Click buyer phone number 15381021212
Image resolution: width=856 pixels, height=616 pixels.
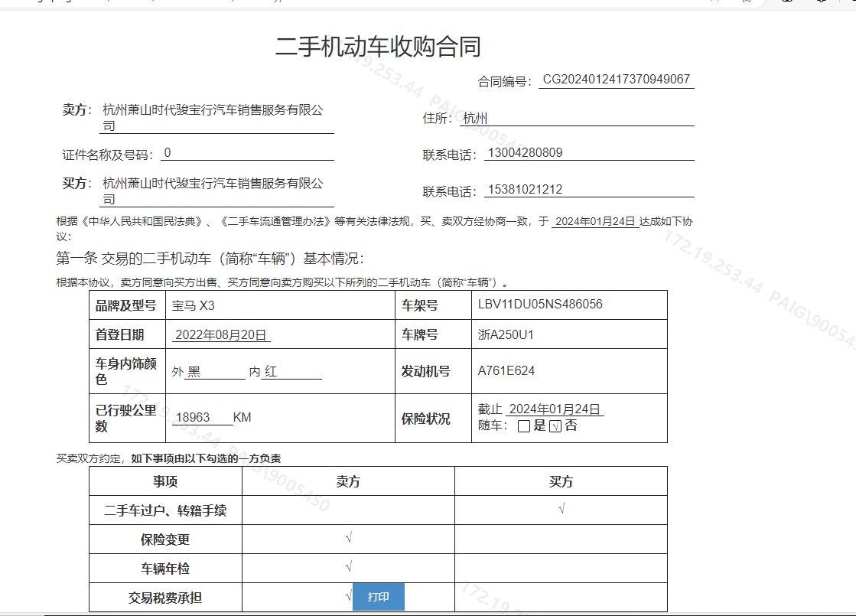526,190
